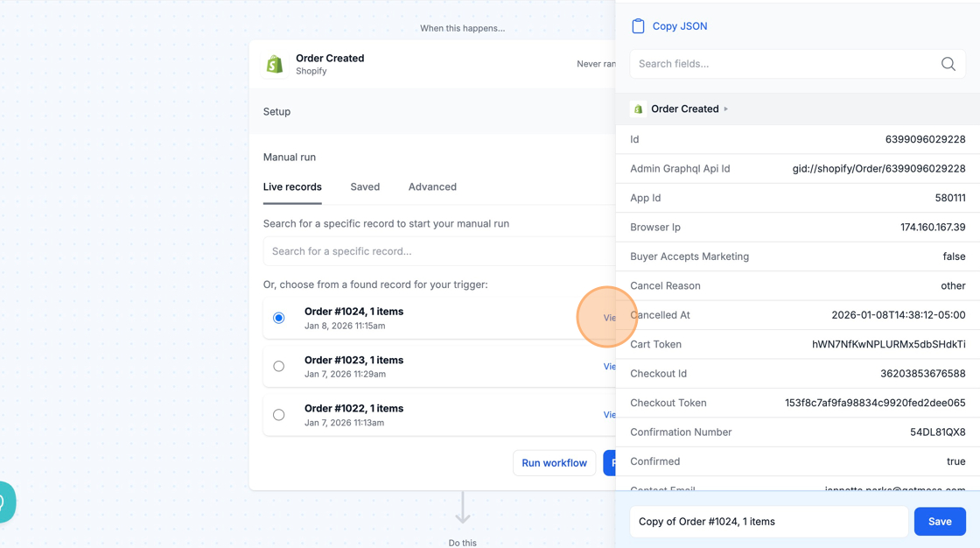
Task: Click the down arrow connector below the trigger card
Action: pyautogui.click(x=463, y=509)
